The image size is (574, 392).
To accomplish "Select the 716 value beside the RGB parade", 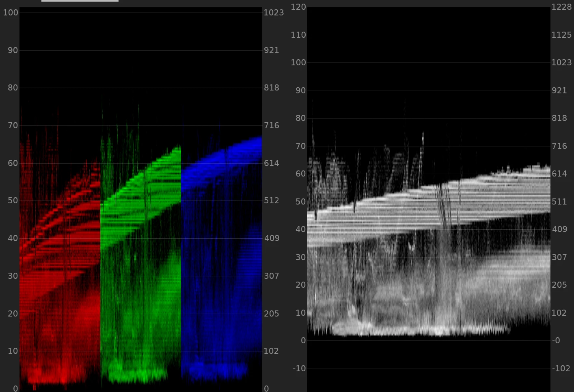I will tap(272, 125).
